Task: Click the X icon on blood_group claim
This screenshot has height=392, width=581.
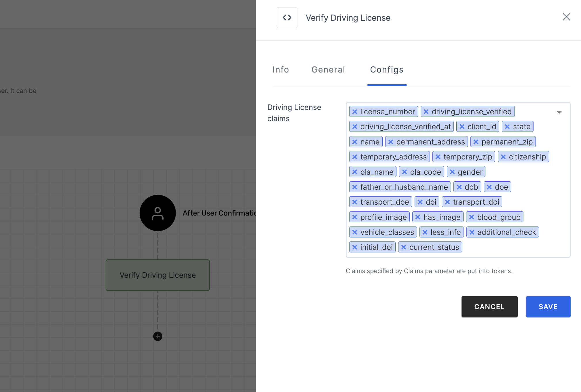Action: (472, 217)
